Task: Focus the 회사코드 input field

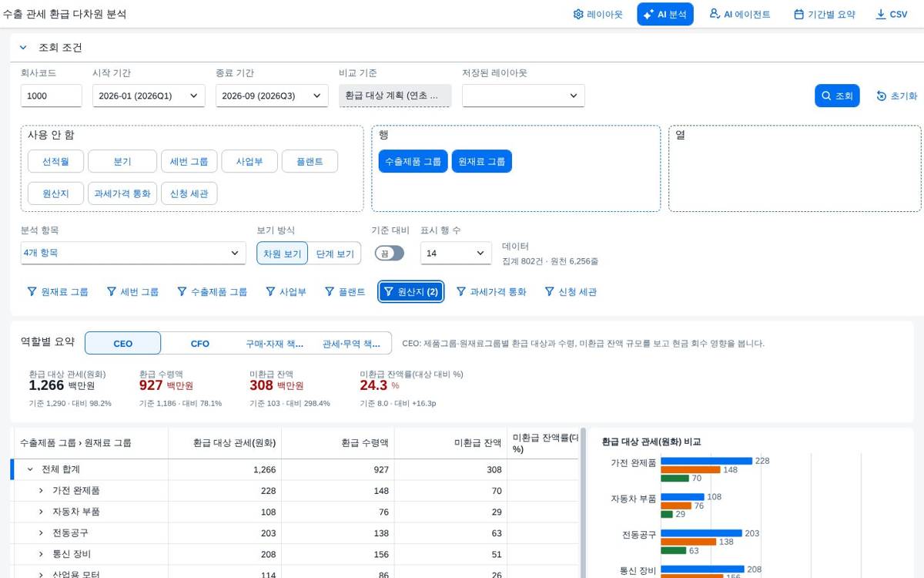Action: 51,96
